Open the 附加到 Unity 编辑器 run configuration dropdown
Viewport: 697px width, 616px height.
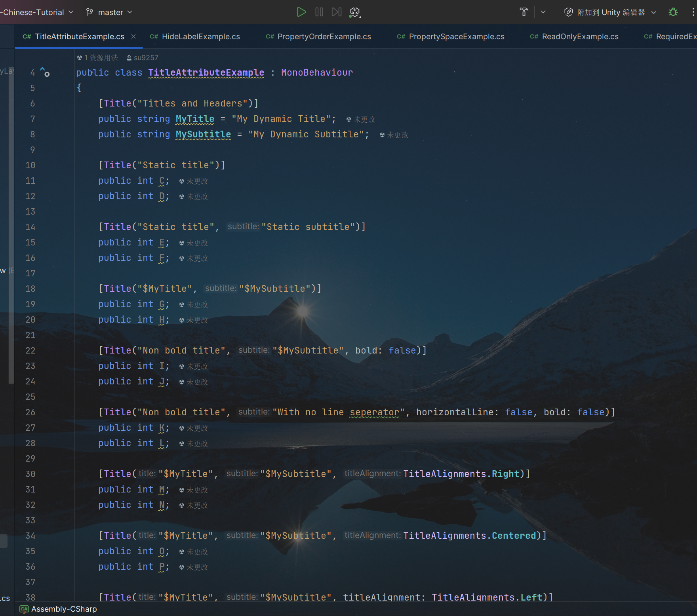[x=610, y=12]
